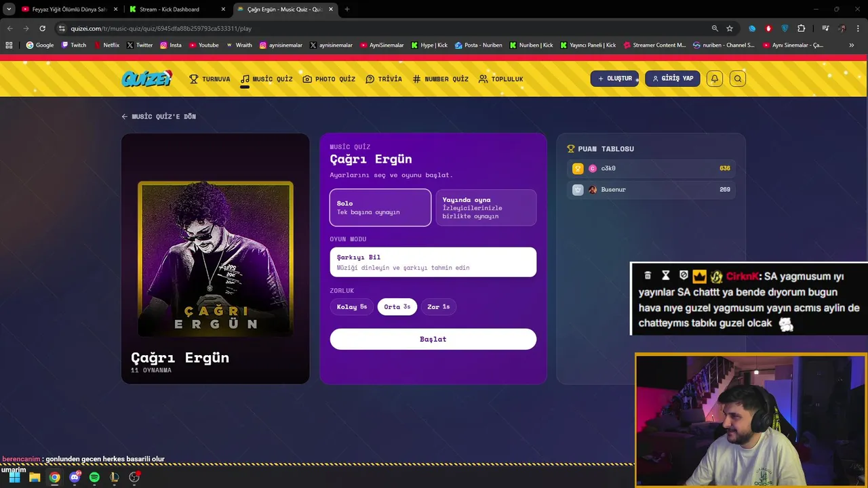Viewport: 868px width, 488px height.
Task: Click the gold rank badge next to c3k0
Action: [578, 168]
